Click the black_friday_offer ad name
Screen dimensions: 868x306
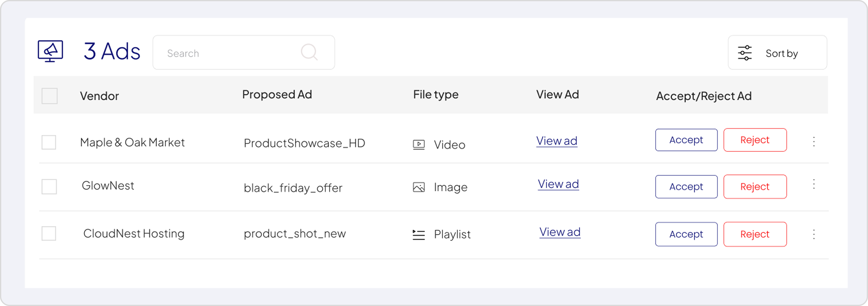(x=293, y=188)
